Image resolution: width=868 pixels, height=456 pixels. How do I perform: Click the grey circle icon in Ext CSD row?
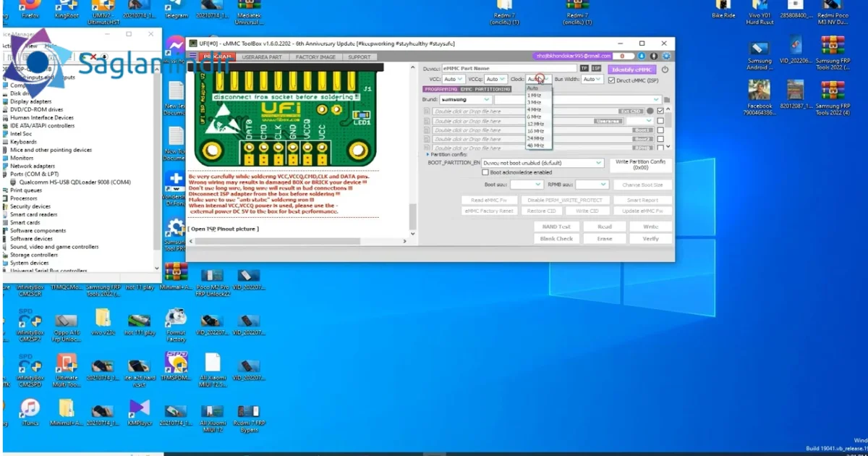pyautogui.click(x=650, y=111)
